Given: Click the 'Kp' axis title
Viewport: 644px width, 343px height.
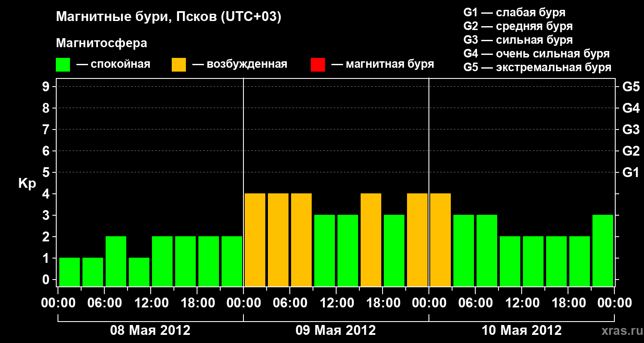Looking at the screenshot, I should [x=27, y=184].
